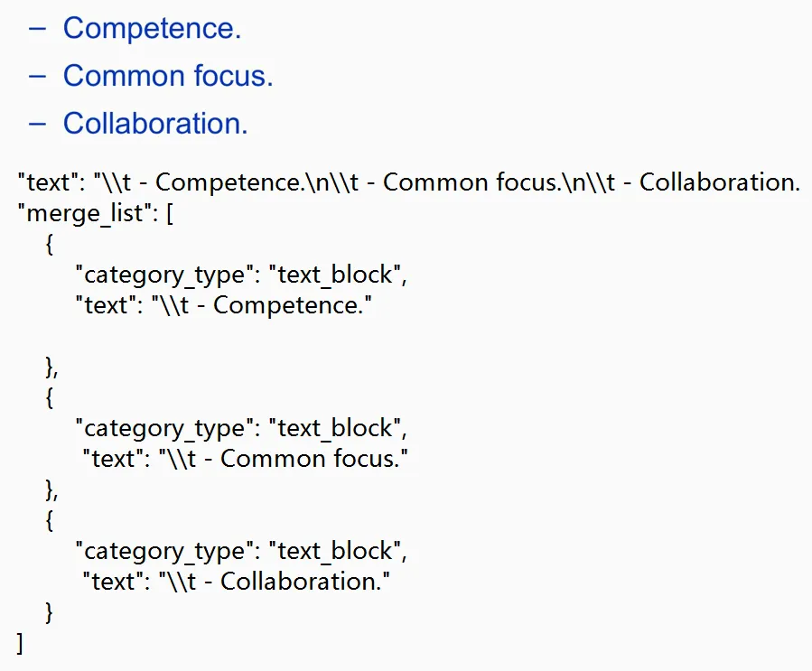Select the dash bullet before blue Collaboration
The image size is (812, 671).
click(x=37, y=125)
